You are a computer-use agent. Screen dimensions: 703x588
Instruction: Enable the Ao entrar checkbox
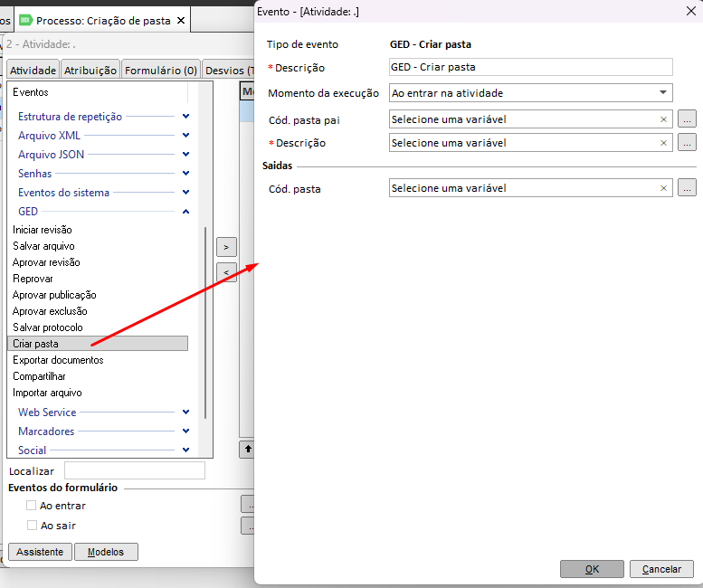point(32,506)
